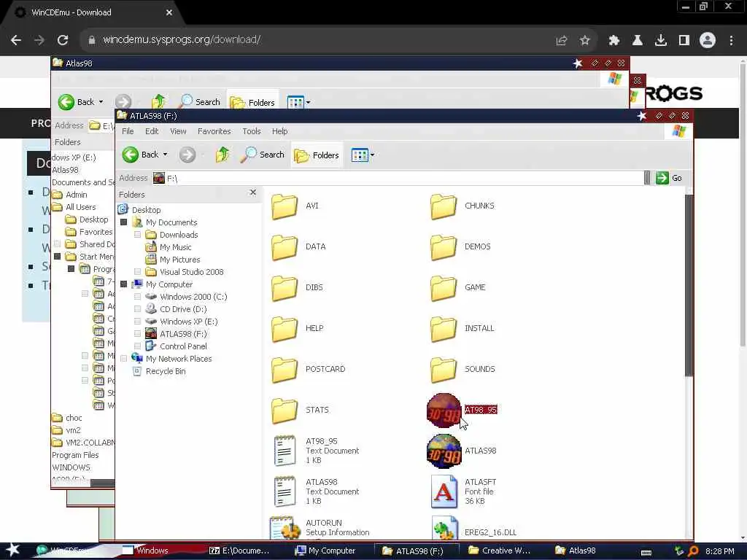This screenshot has width=747, height=560.
Task: Open the File menu
Action: pyautogui.click(x=128, y=131)
